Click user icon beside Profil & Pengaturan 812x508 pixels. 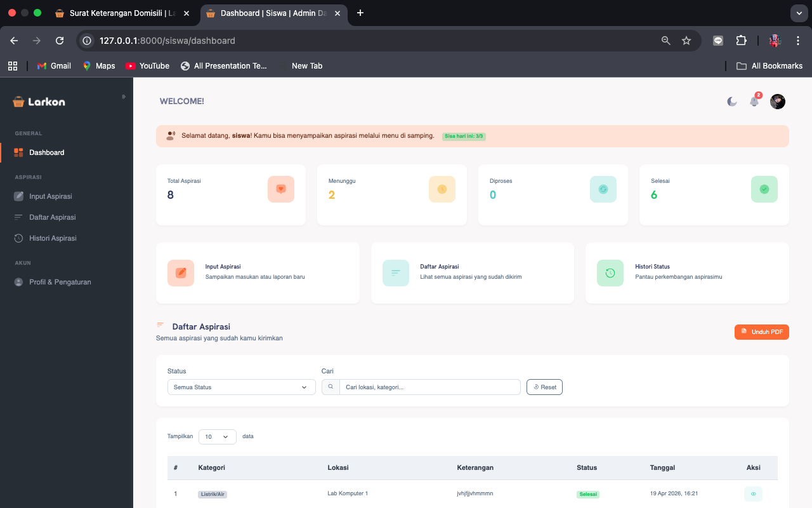[18, 282]
